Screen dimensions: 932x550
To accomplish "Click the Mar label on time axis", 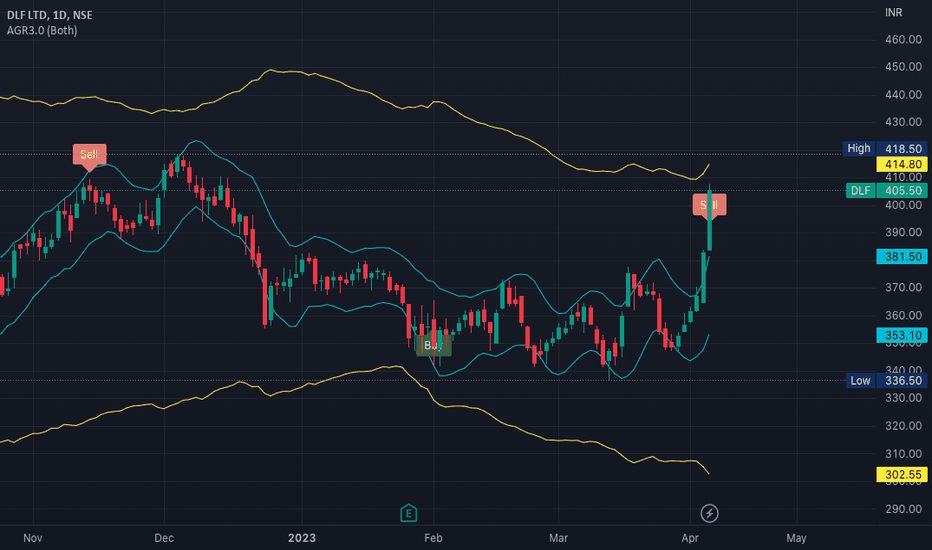I will point(558,538).
